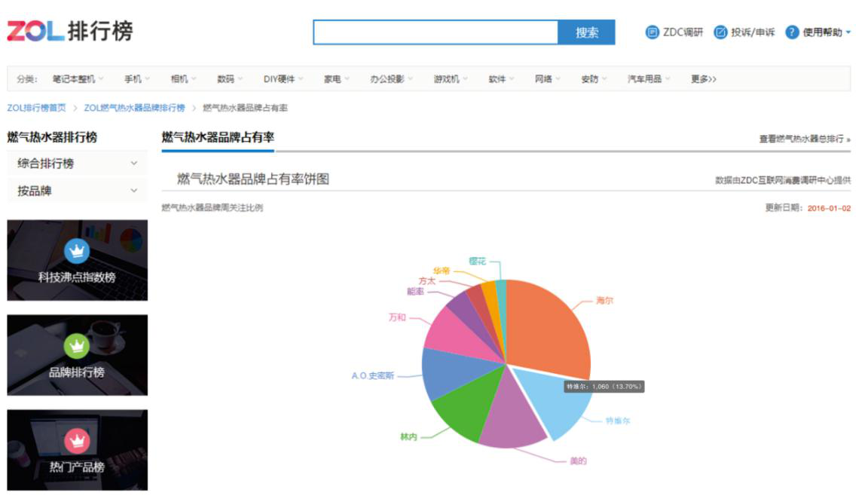Open the 品牌排行榜 banner thumbnail
The height and width of the screenshot is (502, 868).
(78, 355)
